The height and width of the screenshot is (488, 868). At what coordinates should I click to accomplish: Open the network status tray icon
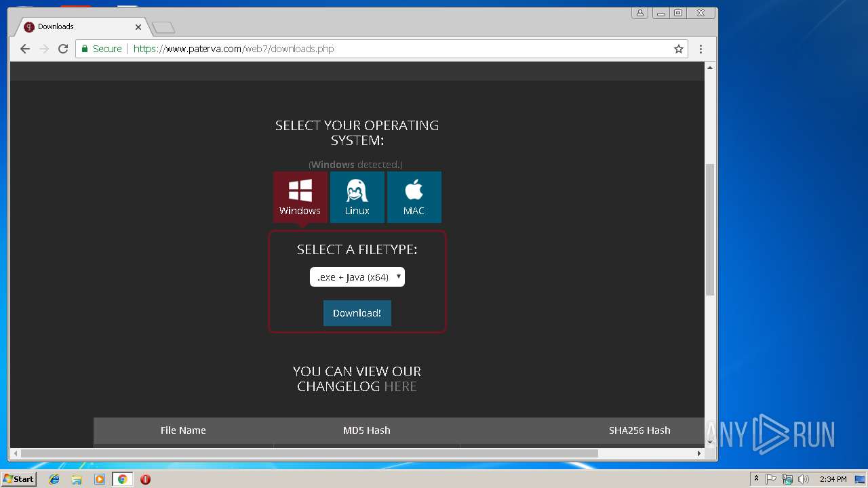click(787, 479)
